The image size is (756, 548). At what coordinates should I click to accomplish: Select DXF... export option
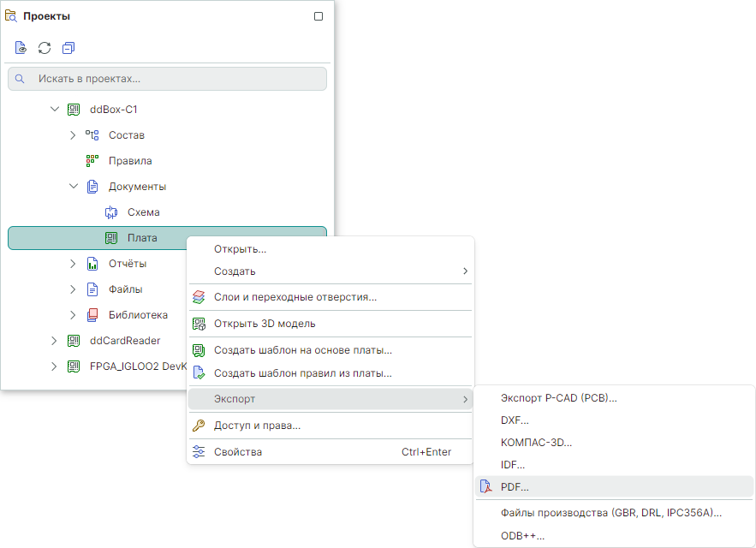pyautogui.click(x=515, y=420)
